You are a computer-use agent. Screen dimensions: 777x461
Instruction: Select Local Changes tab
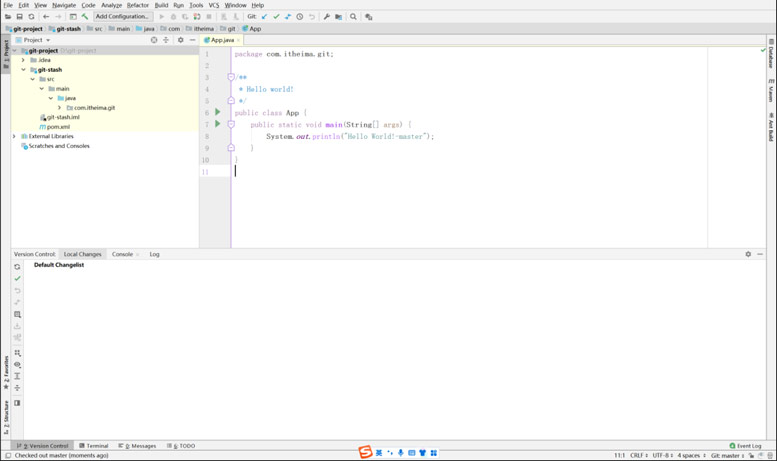click(82, 254)
